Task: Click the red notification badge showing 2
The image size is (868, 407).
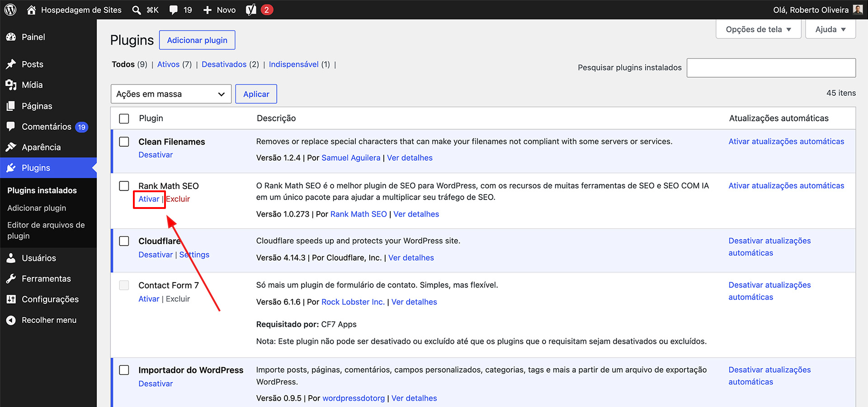Action: [267, 9]
